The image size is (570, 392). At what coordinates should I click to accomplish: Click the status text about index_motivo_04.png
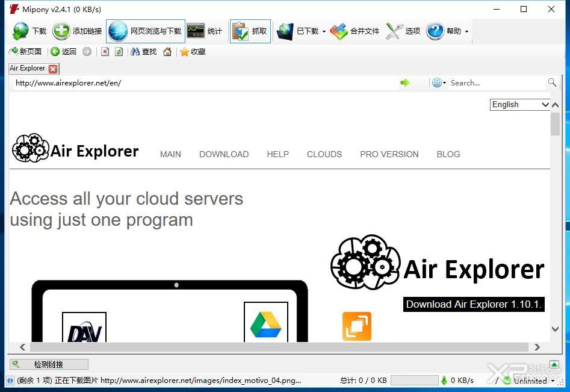(159, 381)
